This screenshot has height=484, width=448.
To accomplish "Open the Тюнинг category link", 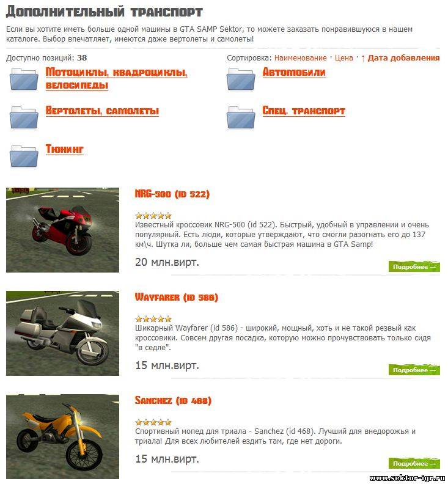I will pos(65,148).
